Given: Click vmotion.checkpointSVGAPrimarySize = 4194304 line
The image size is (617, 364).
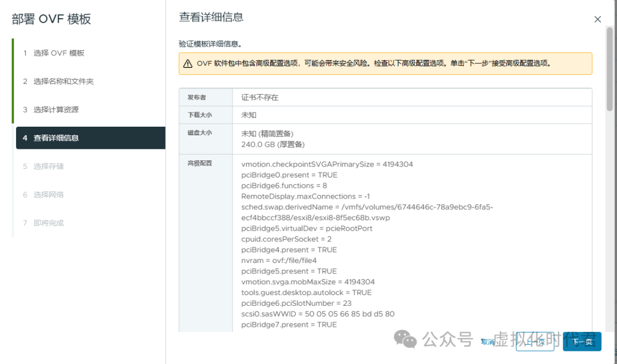Looking at the screenshot, I should point(327,164).
